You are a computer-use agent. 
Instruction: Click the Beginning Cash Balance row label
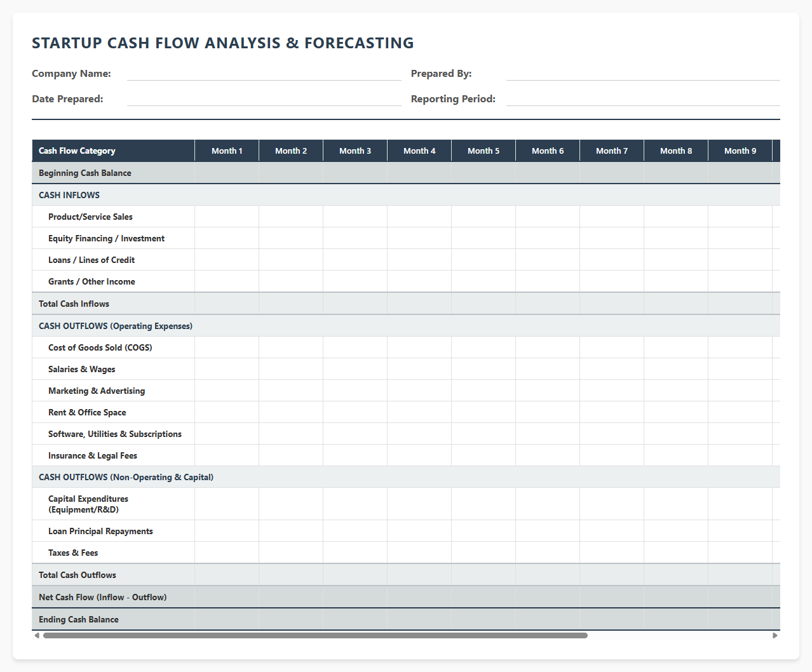click(x=85, y=173)
